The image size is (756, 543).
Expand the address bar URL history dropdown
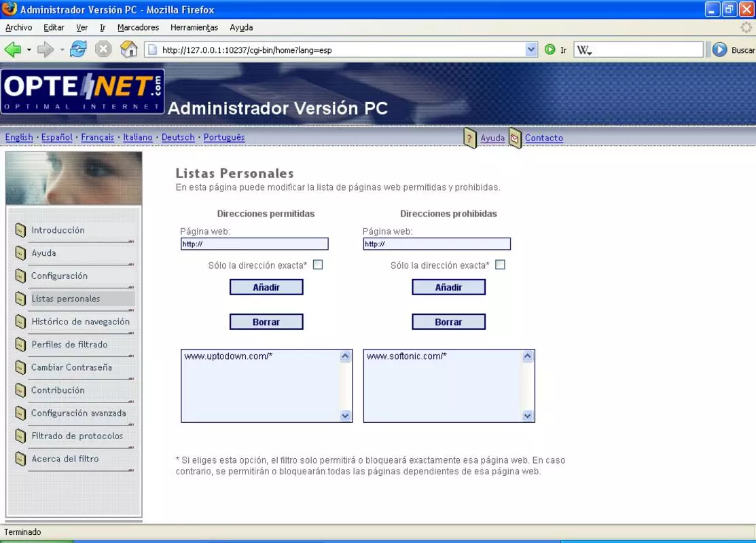coord(531,50)
